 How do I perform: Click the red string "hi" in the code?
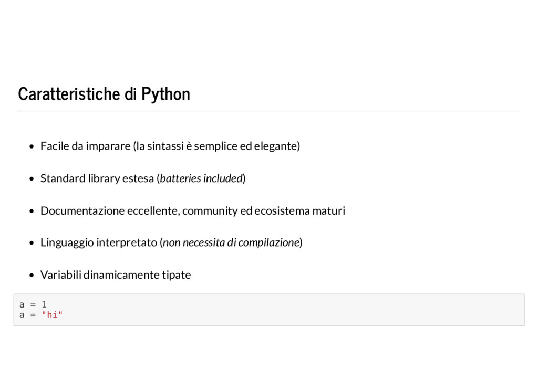point(52,315)
